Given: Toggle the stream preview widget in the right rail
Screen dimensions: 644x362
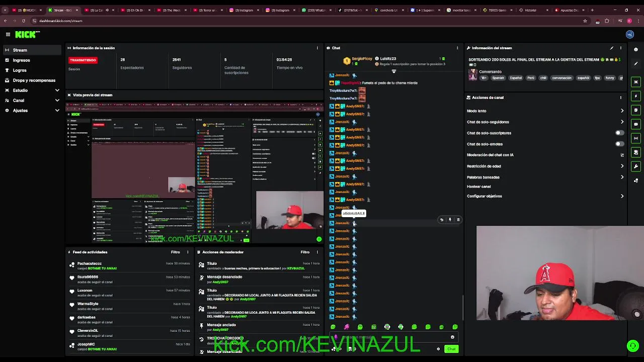Looking at the screenshot, I should [636, 82].
